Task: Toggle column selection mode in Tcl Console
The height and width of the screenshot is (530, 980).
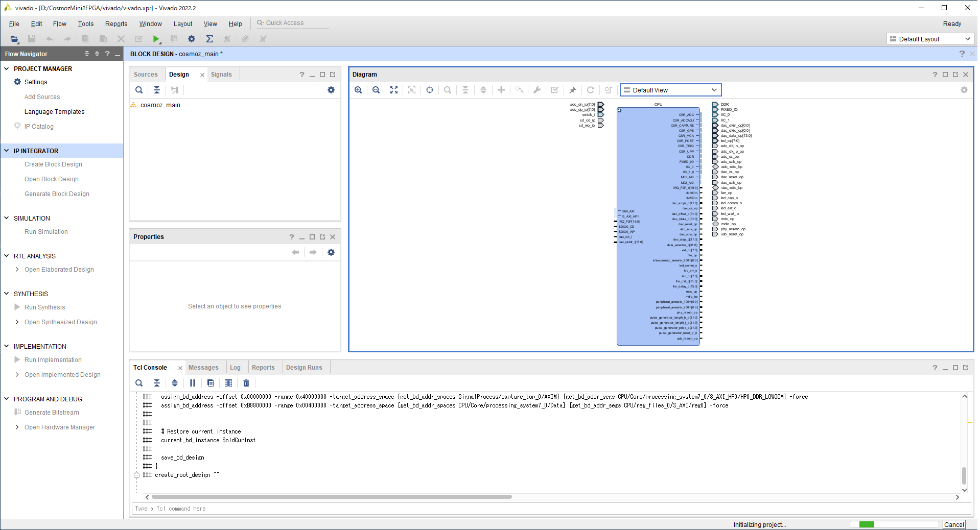Action: pos(228,383)
